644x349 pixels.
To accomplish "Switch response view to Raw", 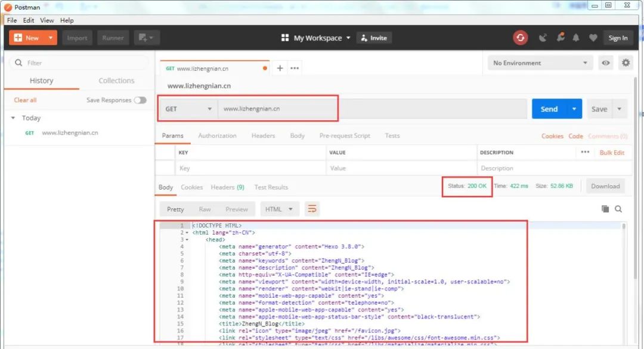I will pos(205,209).
